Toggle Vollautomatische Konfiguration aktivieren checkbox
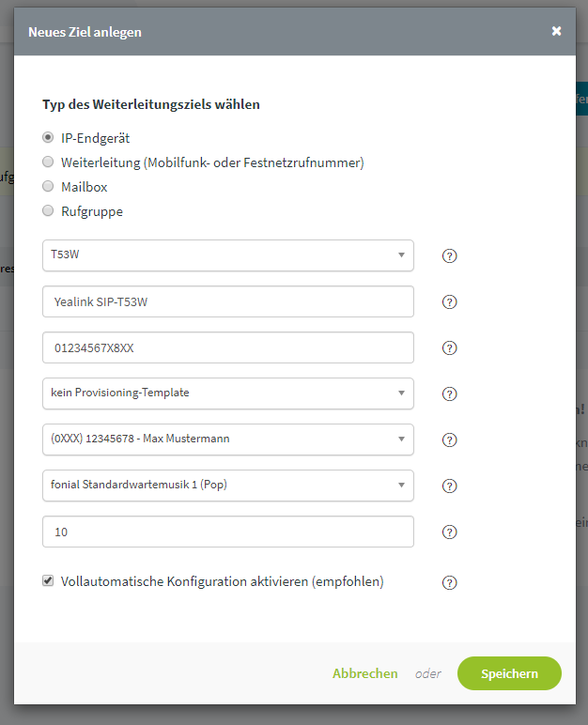Viewport: 588px width, 725px height. coord(48,580)
